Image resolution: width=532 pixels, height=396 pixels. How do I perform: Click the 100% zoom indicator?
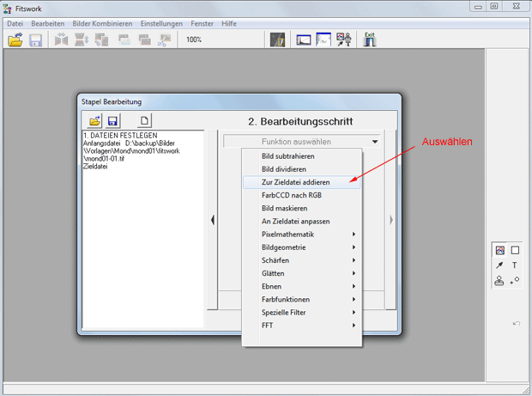pos(194,40)
